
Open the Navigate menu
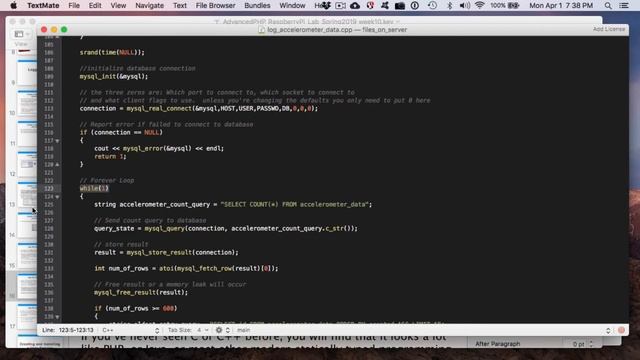(149, 6)
